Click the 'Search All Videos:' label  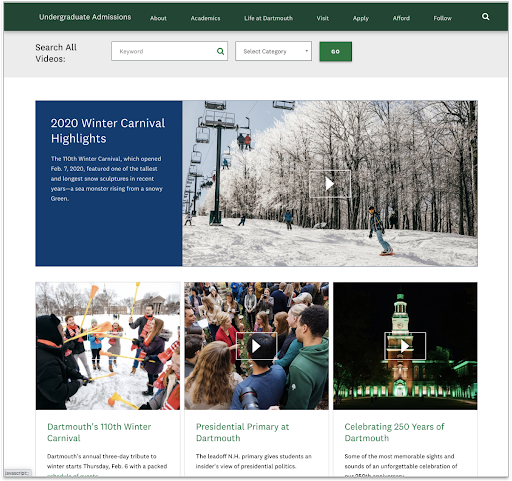point(56,53)
